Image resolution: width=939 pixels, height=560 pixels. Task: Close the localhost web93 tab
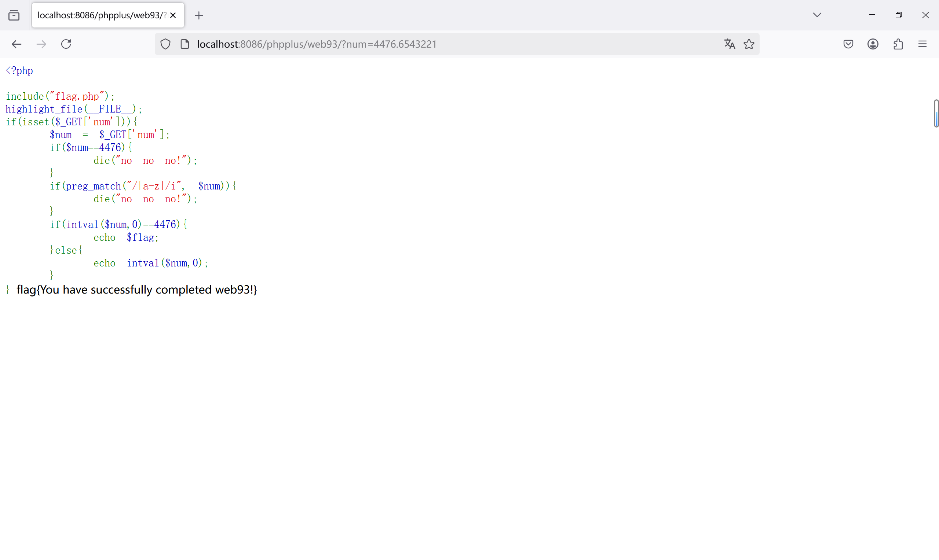[x=173, y=15]
